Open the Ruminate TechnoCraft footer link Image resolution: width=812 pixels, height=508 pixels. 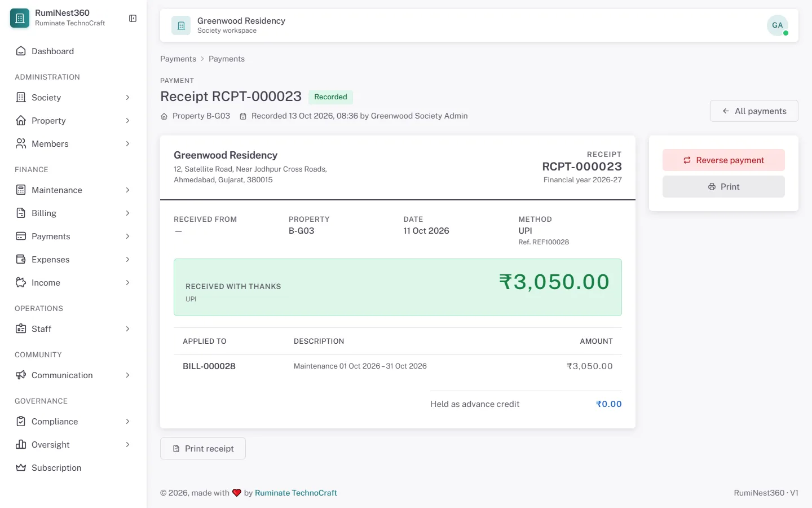tap(296, 493)
